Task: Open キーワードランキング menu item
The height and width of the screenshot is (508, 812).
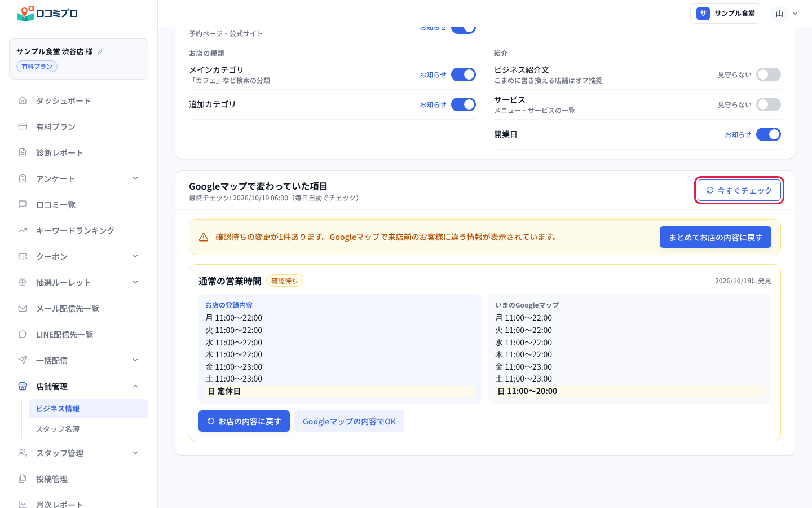Action: (79, 230)
